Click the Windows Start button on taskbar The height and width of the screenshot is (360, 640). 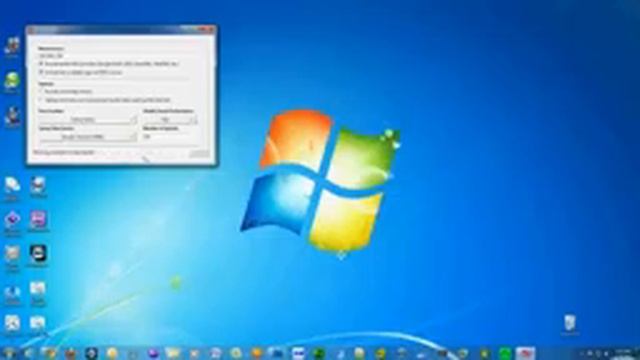click(x=9, y=353)
